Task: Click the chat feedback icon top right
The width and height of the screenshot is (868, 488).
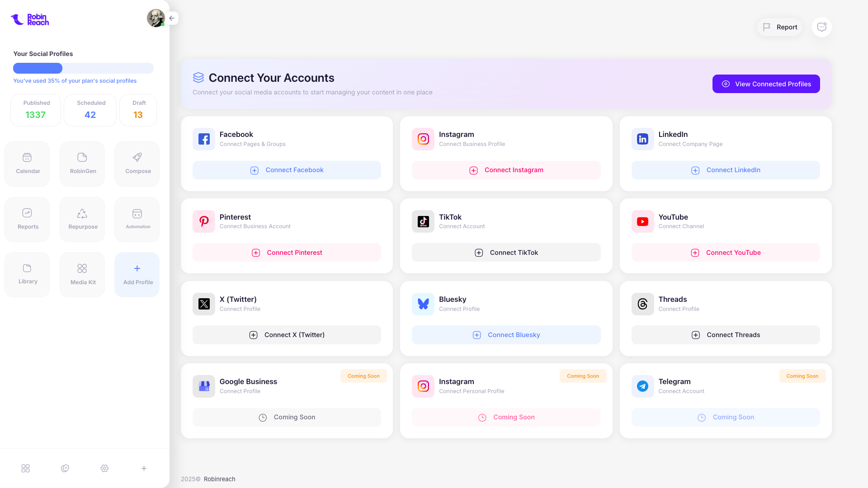Action: point(821,27)
